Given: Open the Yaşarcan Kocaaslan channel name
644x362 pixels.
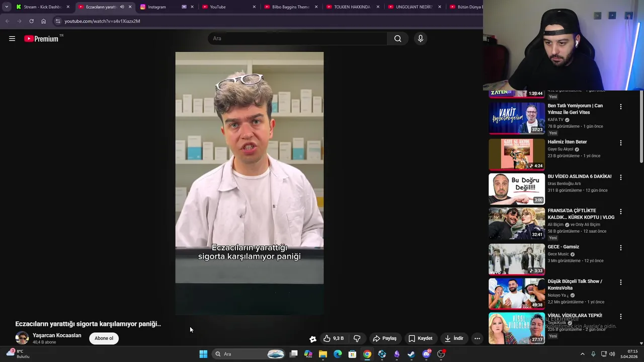Looking at the screenshot, I should pos(57,335).
